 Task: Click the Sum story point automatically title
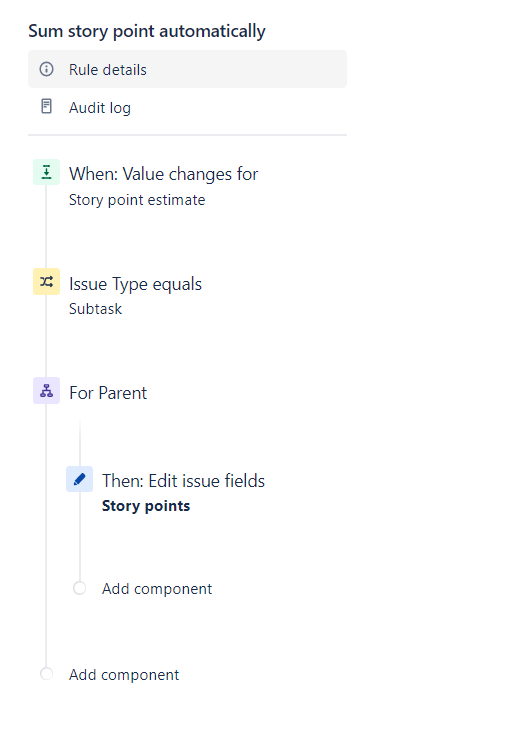147,31
